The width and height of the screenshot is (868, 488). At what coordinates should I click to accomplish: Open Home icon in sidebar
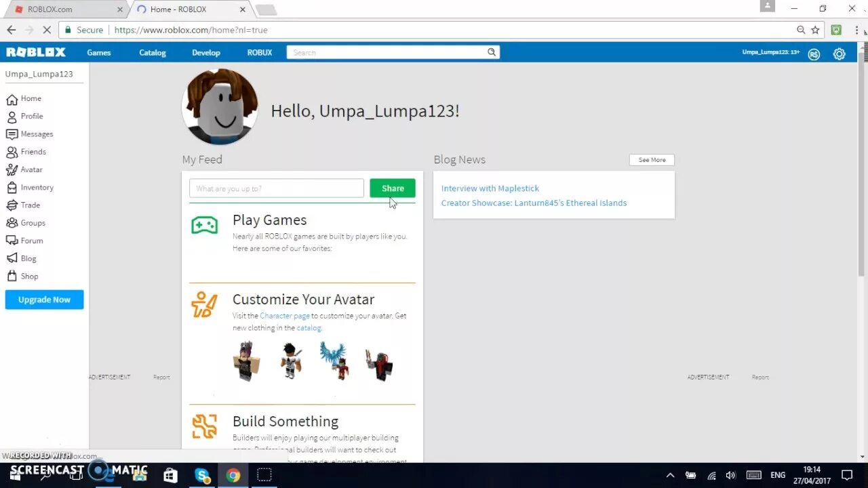pyautogui.click(x=12, y=99)
